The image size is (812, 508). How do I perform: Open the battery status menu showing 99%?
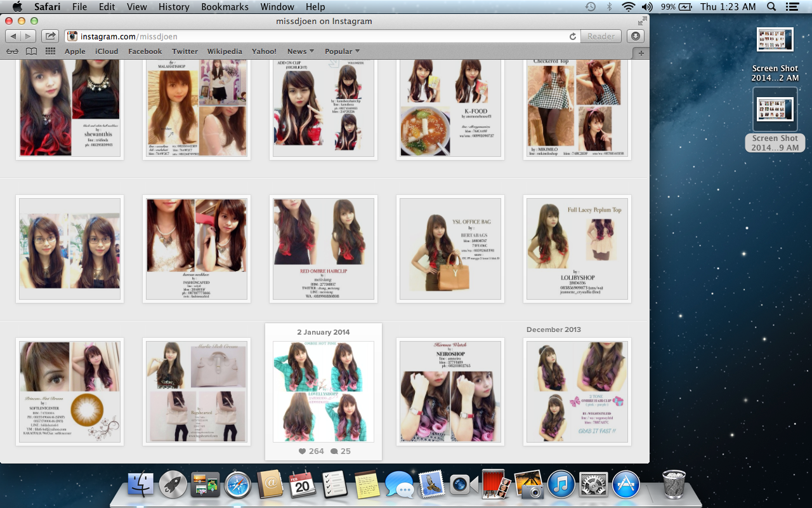(x=676, y=6)
